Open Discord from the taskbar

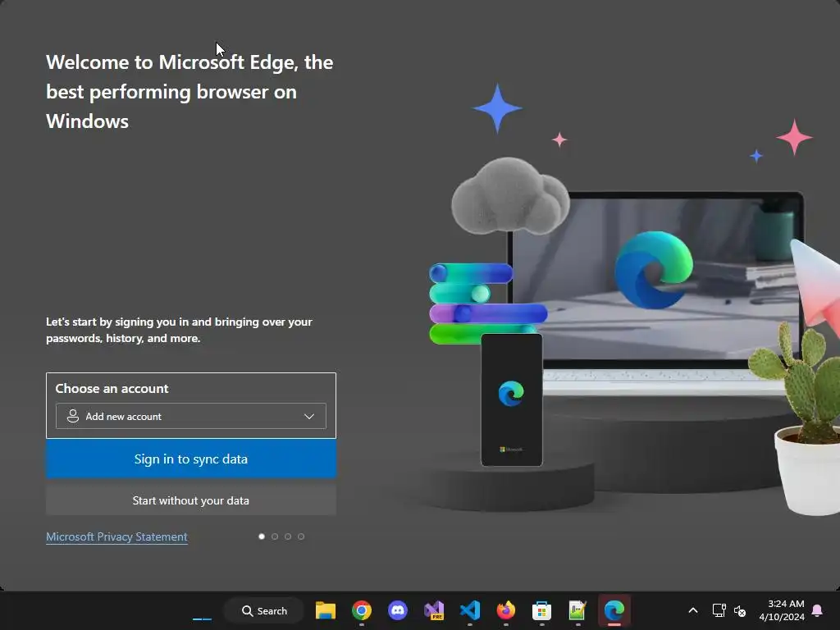click(398, 610)
